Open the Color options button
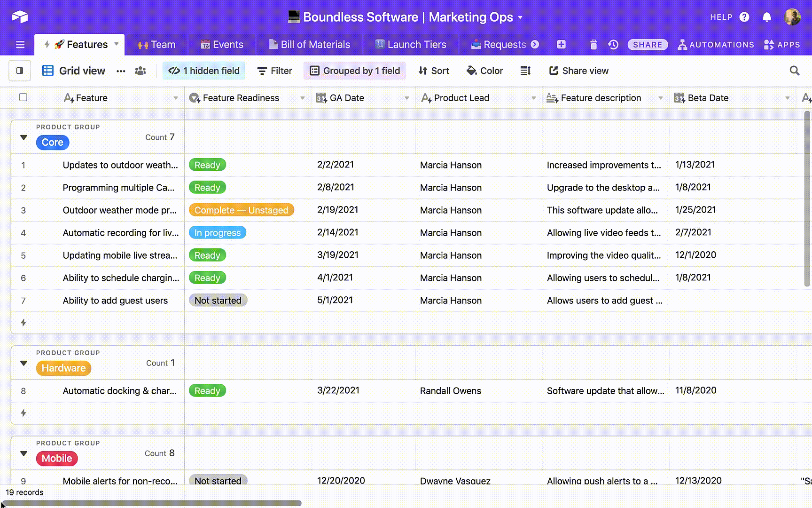 [x=485, y=71]
